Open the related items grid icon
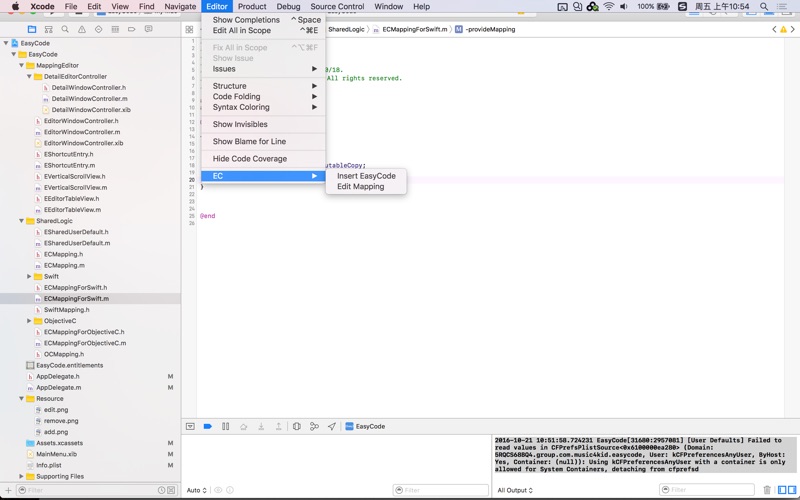The width and height of the screenshot is (800, 500). (x=189, y=30)
